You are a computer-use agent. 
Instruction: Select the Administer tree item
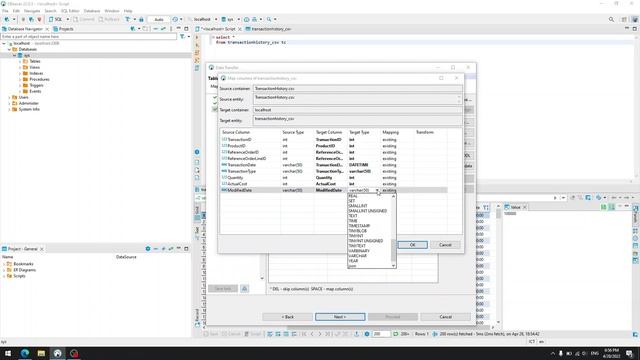28,103
